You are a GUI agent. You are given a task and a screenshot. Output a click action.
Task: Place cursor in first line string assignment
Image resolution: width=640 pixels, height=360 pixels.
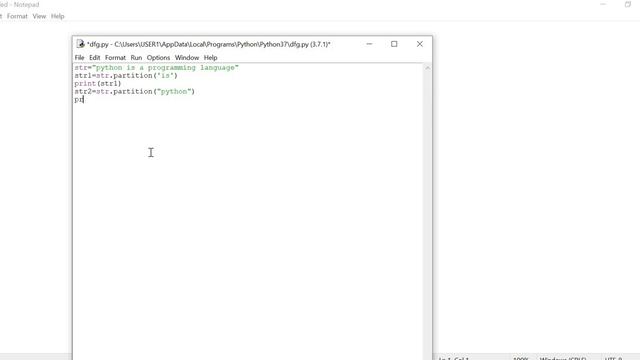coord(156,68)
